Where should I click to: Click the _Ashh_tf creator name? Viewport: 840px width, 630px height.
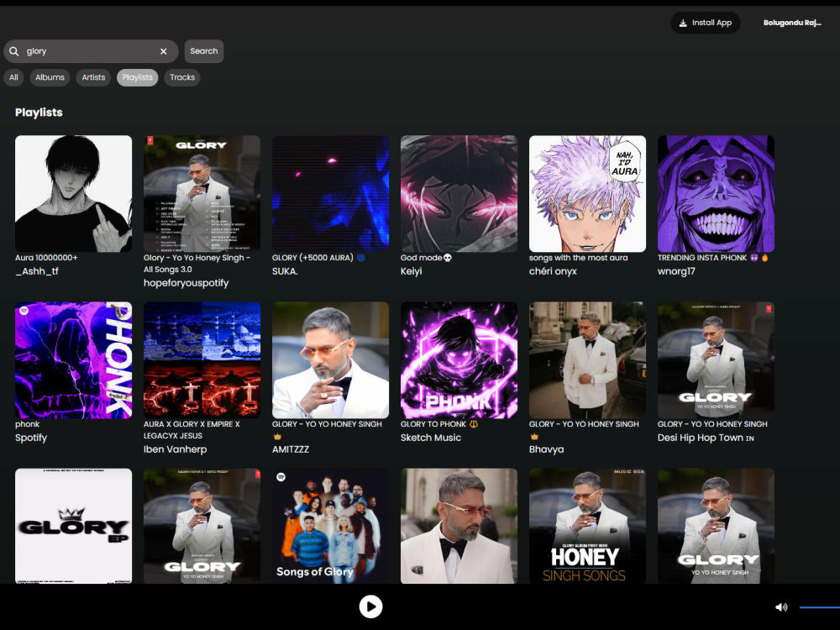37,271
